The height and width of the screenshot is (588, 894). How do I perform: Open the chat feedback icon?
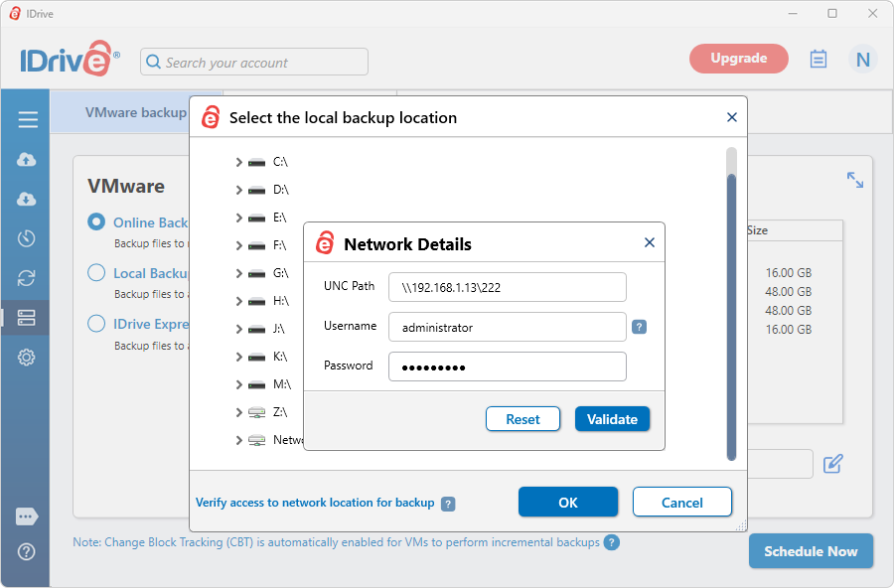click(x=27, y=516)
